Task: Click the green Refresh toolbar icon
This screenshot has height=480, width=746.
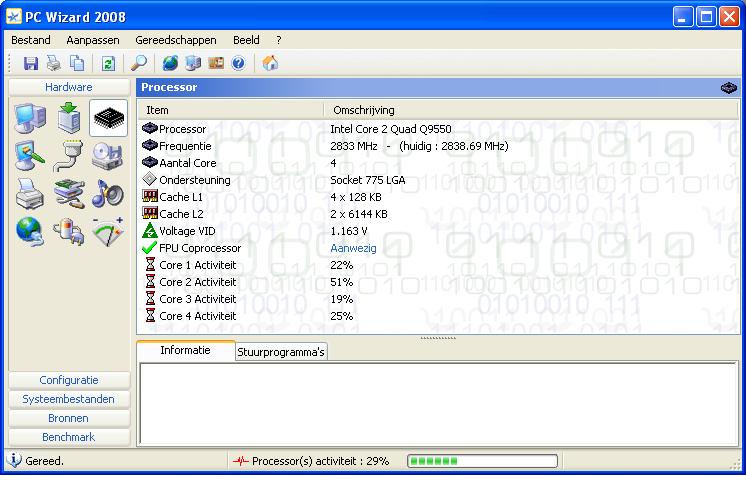Action: tap(108, 63)
